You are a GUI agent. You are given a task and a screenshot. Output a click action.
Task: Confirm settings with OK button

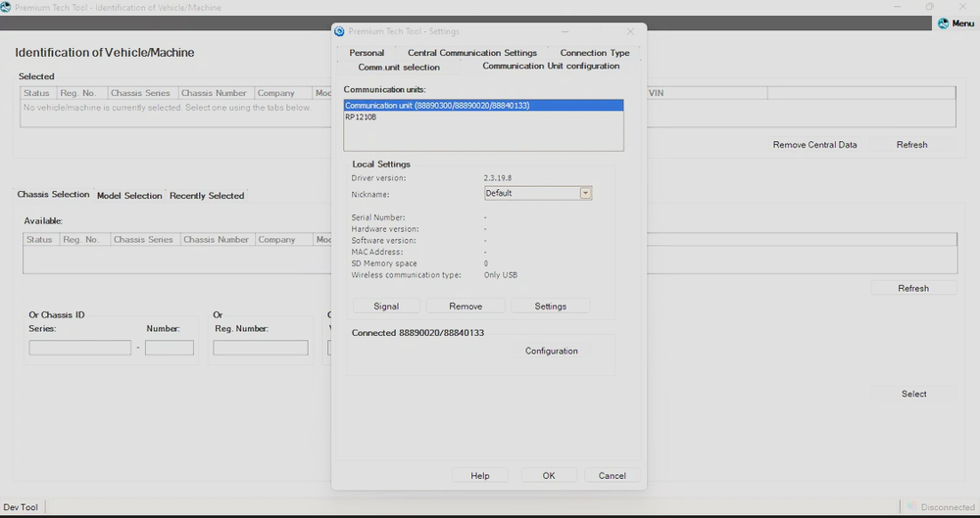coord(549,476)
